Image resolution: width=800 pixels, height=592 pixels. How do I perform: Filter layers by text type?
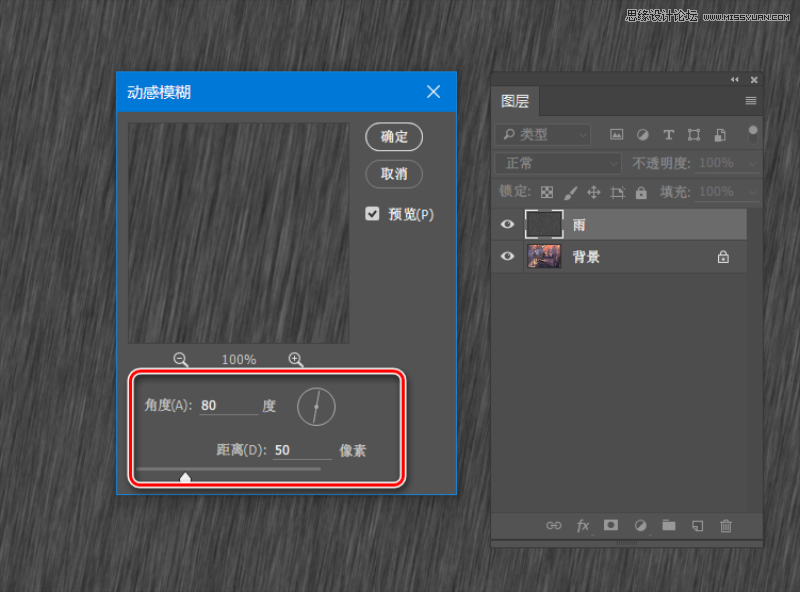coord(668,134)
